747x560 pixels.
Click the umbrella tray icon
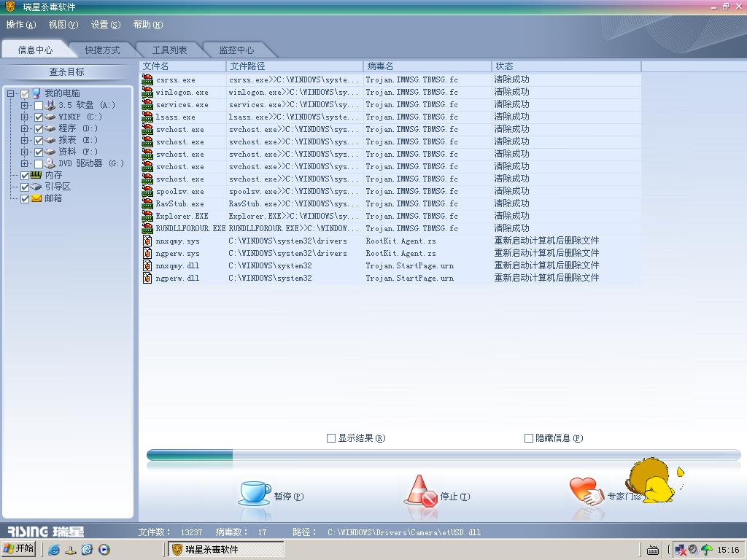(706, 550)
